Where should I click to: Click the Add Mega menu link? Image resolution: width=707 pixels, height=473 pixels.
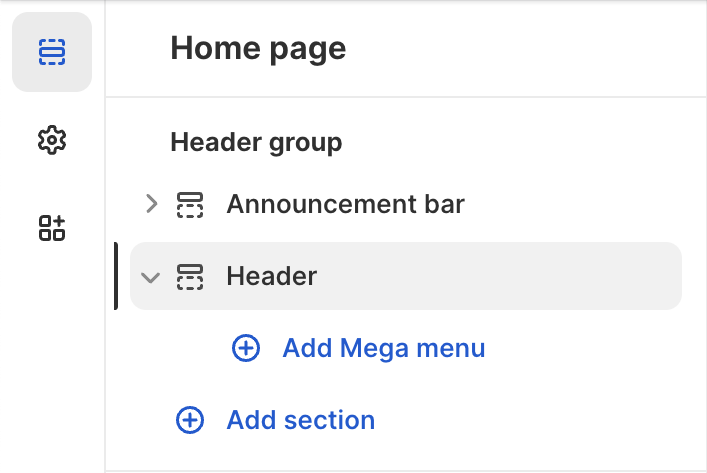(x=383, y=348)
